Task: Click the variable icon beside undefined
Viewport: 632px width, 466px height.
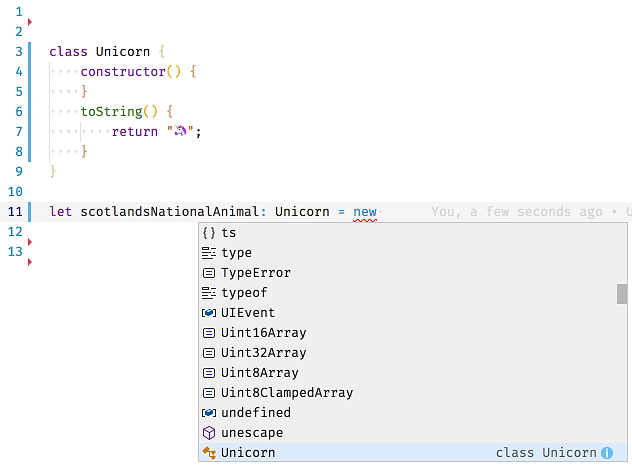Action: tap(209, 413)
